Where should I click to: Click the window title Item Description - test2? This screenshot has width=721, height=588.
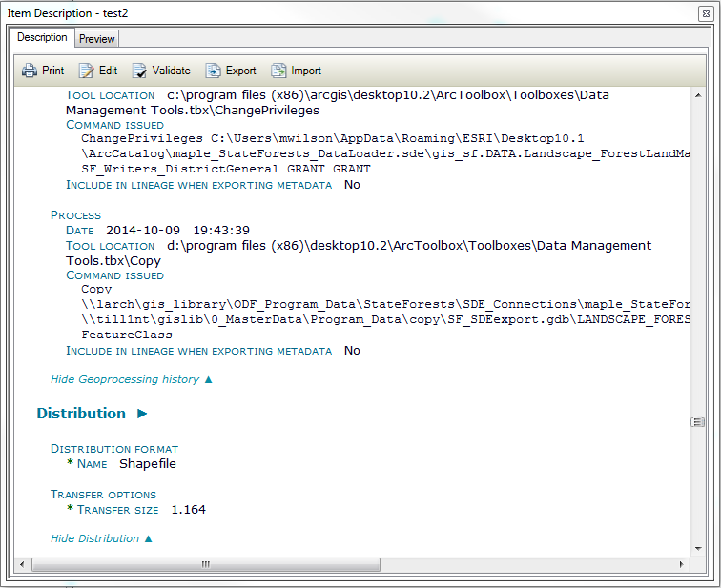point(68,13)
